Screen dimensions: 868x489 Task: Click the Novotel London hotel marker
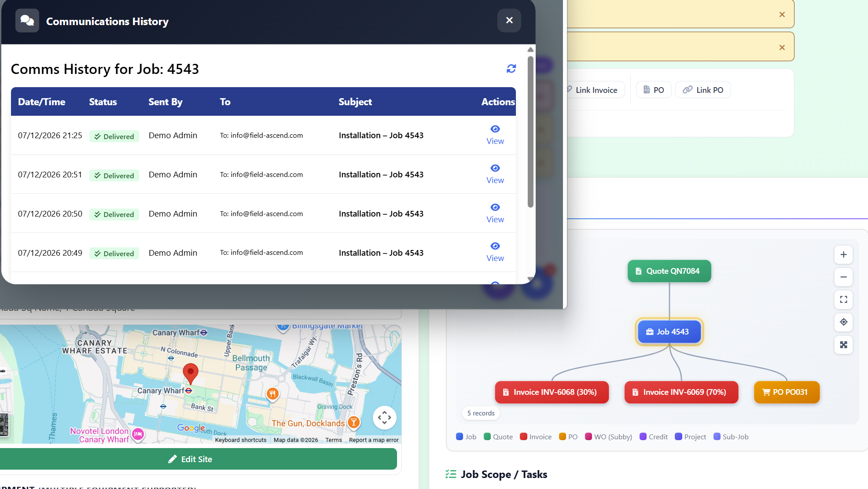pos(138,434)
